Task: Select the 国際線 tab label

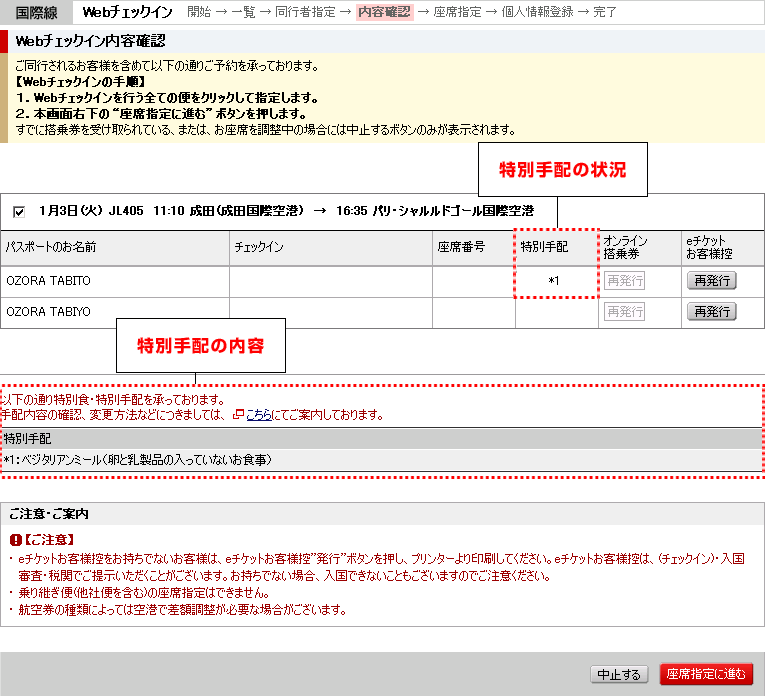Action: click(36, 12)
